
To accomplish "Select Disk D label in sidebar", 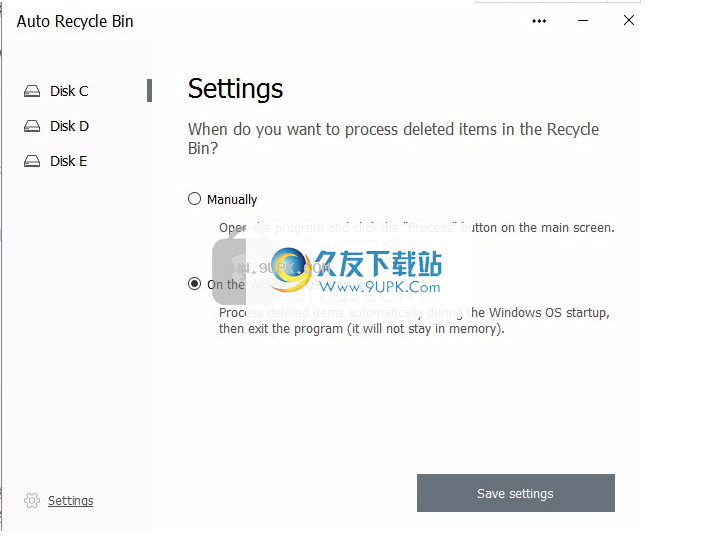I will 70,126.
